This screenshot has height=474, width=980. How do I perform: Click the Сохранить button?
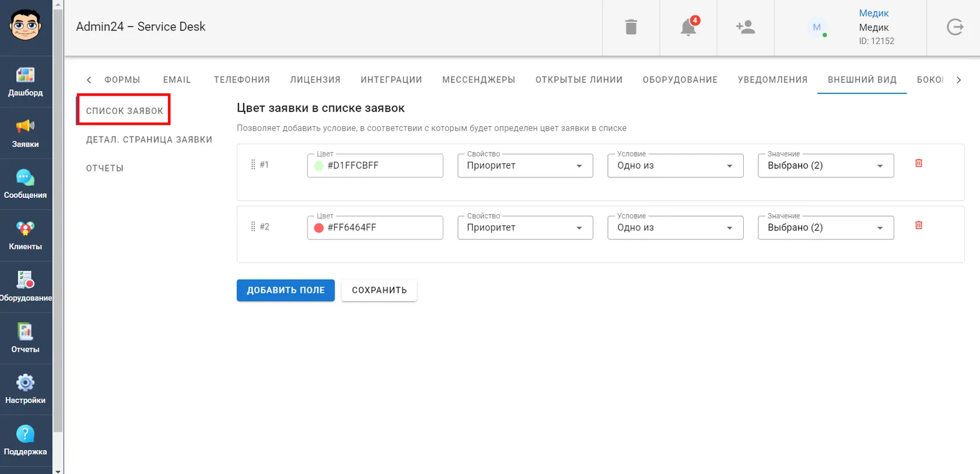tap(379, 290)
